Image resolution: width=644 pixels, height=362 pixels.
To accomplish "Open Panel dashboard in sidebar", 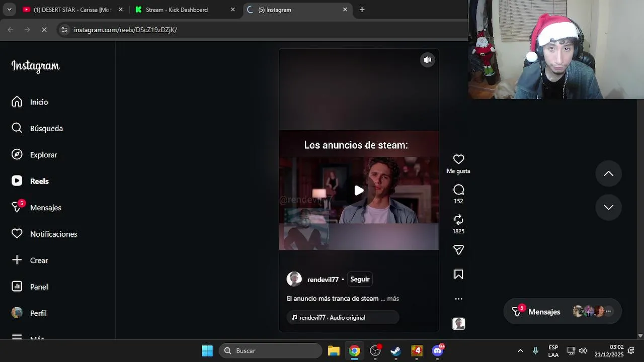I will click(30, 287).
